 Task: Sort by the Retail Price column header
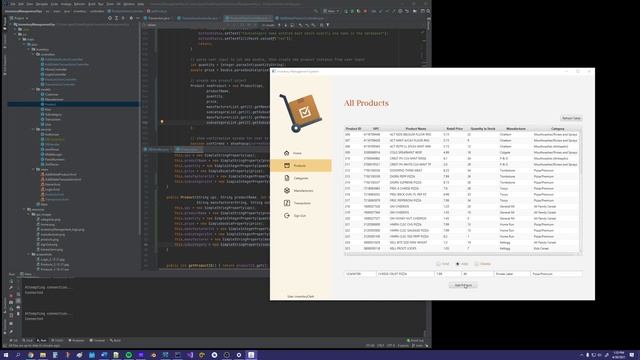454,129
